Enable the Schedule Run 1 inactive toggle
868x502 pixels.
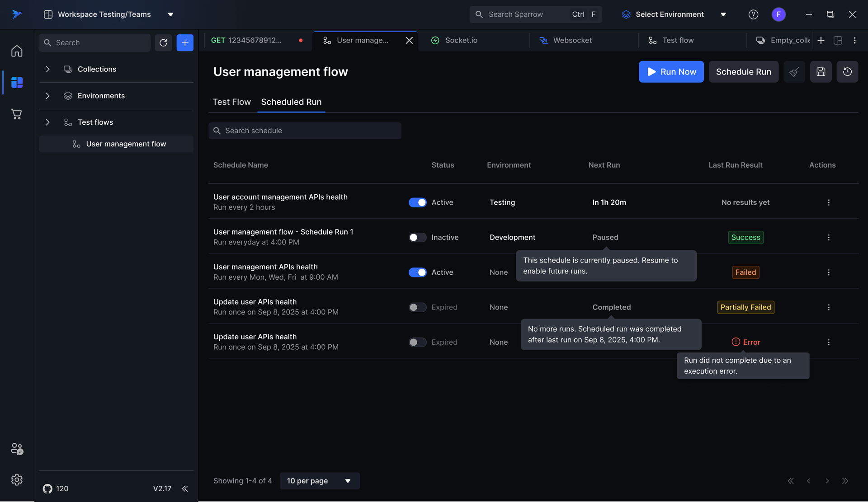coord(417,237)
